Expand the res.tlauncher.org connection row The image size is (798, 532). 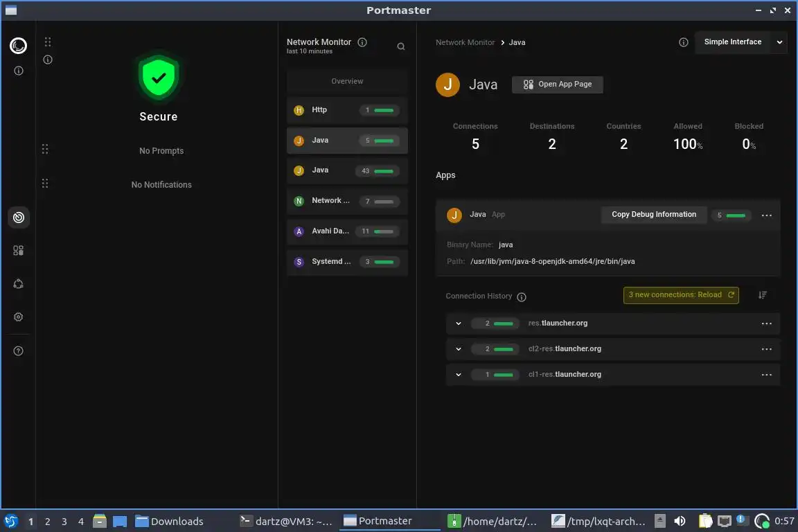pyautogui.click(x=459, y=323)
